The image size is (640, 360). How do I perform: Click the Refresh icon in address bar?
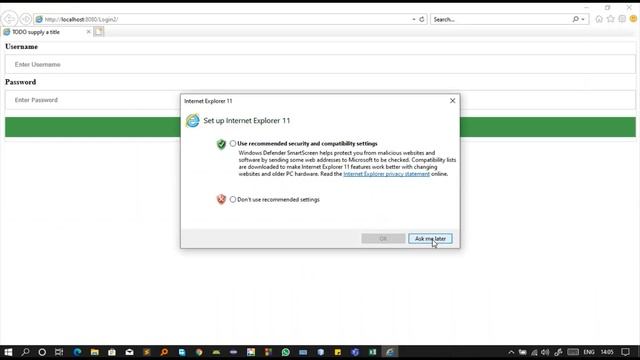pos(422,19)
